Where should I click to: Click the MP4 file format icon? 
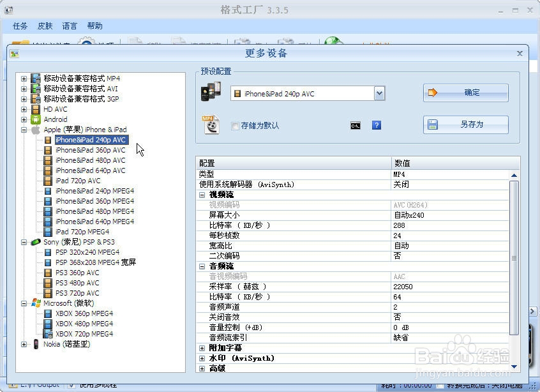point(211,124)
